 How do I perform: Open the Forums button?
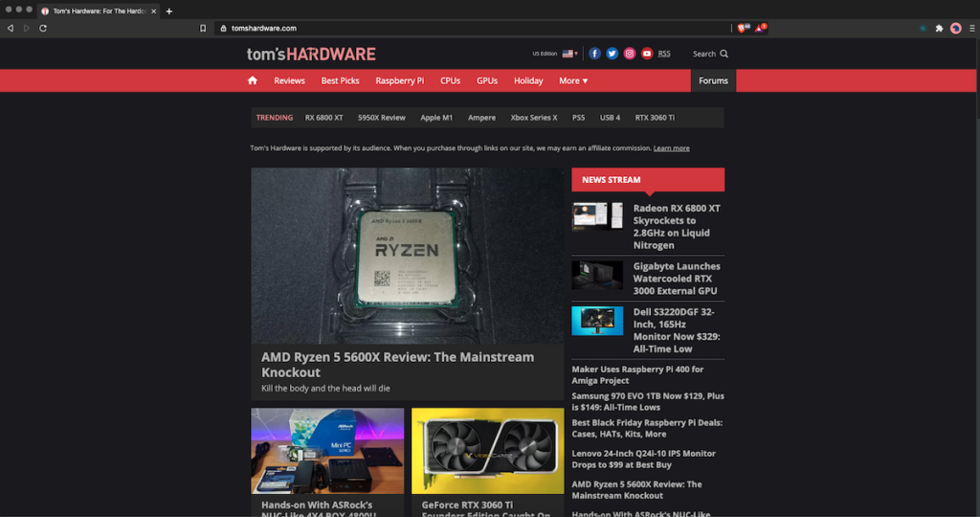point(713,80)
